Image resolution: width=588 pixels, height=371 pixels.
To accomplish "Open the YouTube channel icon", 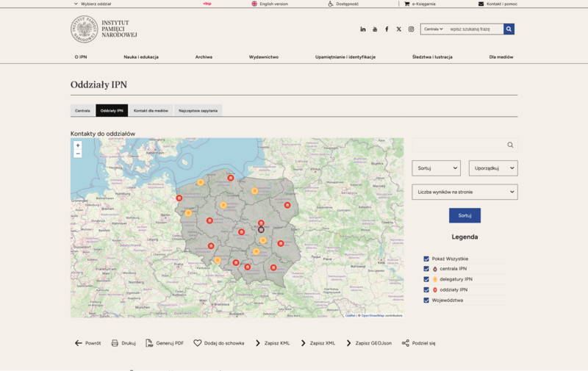I will (x=375, y=29).
